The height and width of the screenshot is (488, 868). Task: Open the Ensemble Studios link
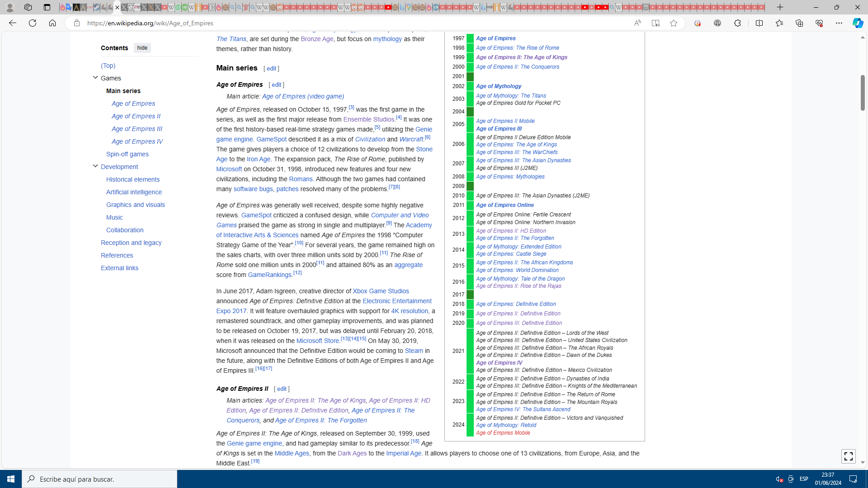click(x=368, y=119)
